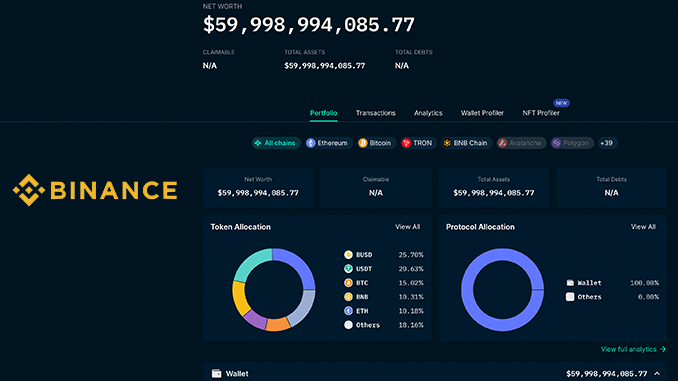Filter by BNB Chain
Image resolution: width=678 pixels, height=381 pixels.
466,143
